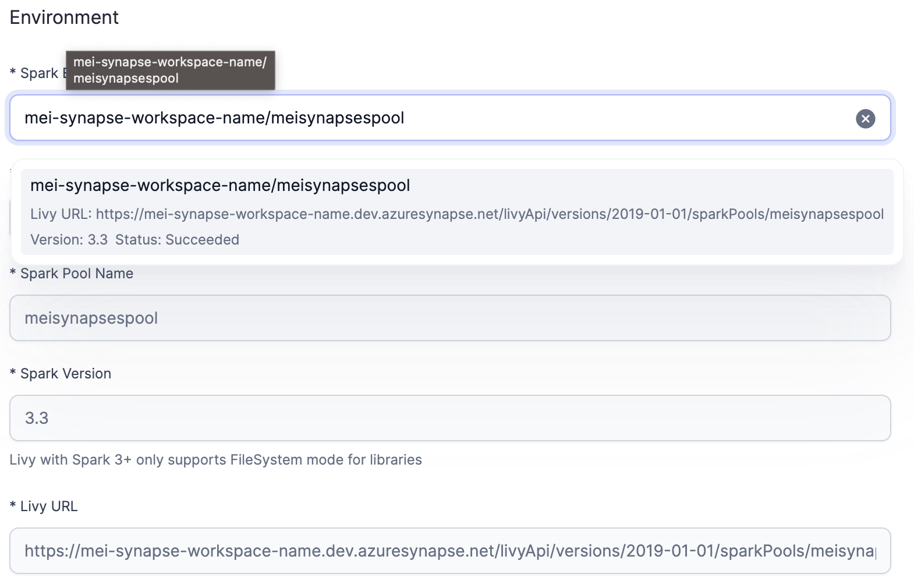The image size is (914, 588).
Task: Click the Version 3.3 Status Succeeded text
Action: click(134, 240)
